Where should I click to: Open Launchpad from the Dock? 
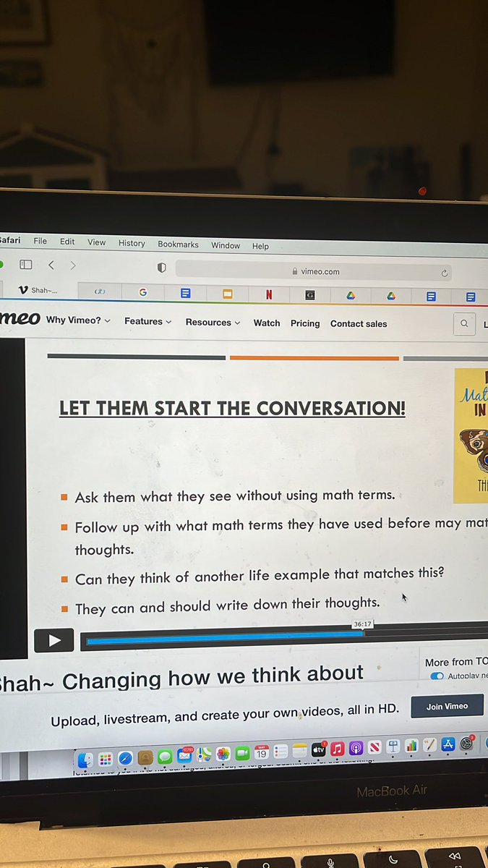[106, 759]
